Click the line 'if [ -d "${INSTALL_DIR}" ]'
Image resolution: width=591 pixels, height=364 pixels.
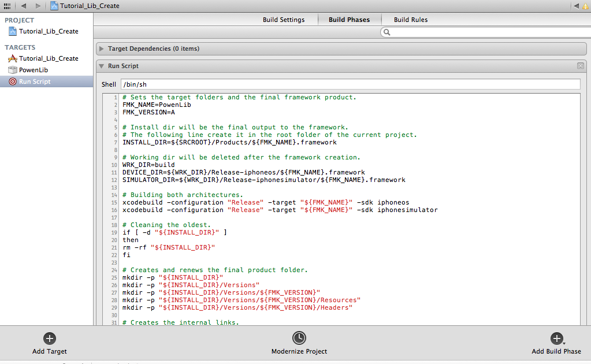click(x=174, y=232)
